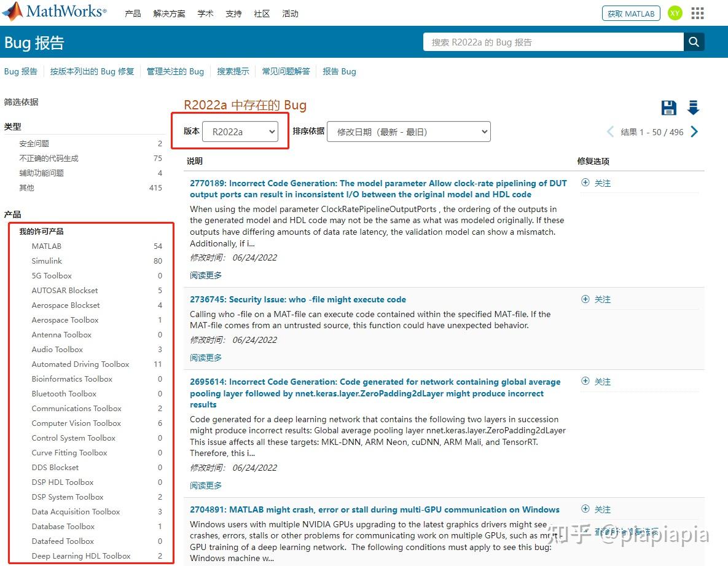Click 阅读更多 under bug 2736745
728x566 pixels.
click(206, 358)
